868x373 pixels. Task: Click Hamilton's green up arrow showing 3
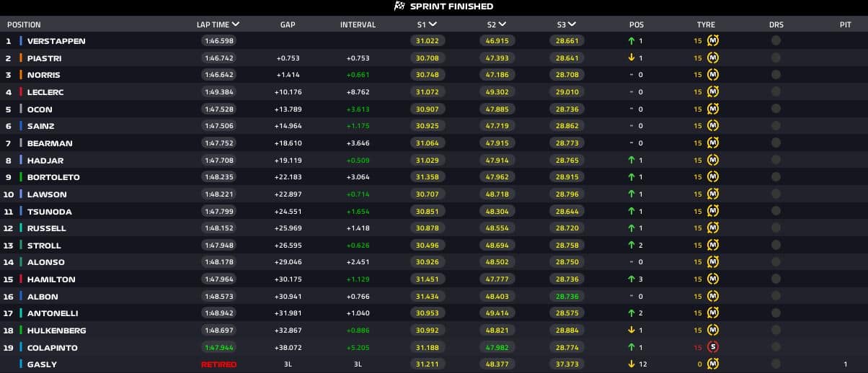pos(632,279)
